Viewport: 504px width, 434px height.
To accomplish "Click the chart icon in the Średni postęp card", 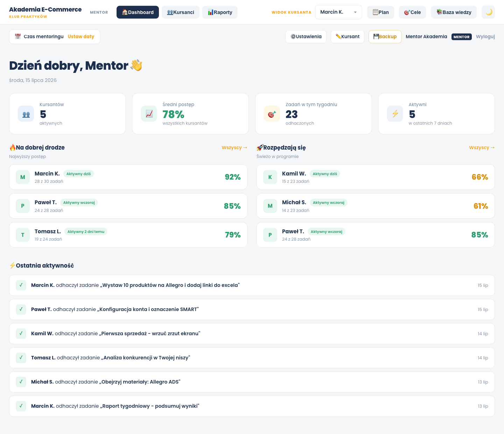I will point(149,114).
